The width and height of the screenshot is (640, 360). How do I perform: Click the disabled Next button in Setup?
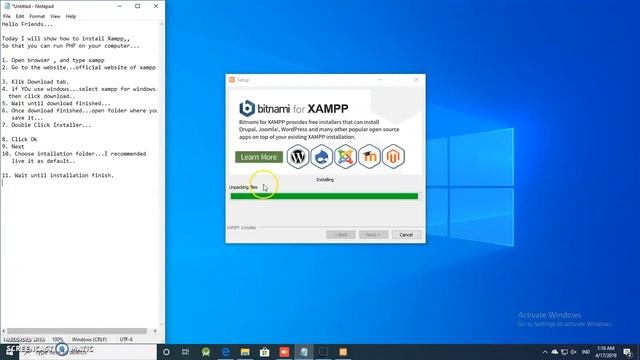point(373,235)
